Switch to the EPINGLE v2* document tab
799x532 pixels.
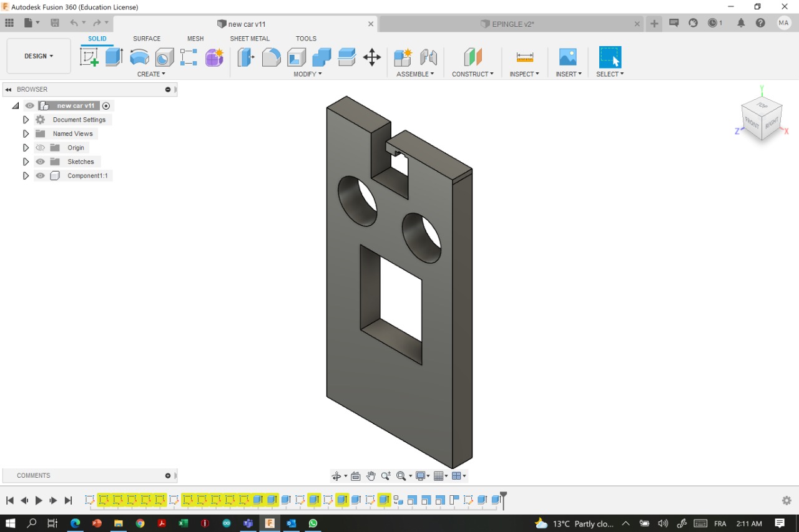tap(512, 24)
